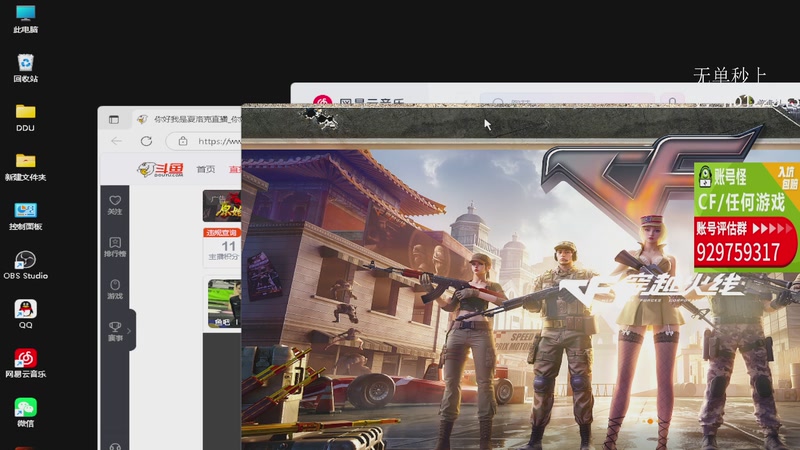Click the 违规查询 label on Douyu
800x450 pixels.
tap(222, 233)
